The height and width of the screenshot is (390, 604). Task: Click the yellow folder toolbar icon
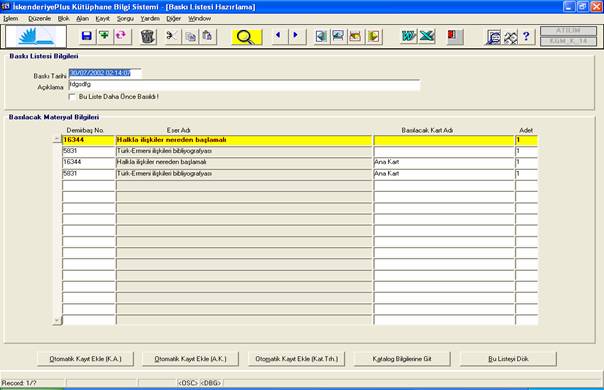(x=356, y=36)
